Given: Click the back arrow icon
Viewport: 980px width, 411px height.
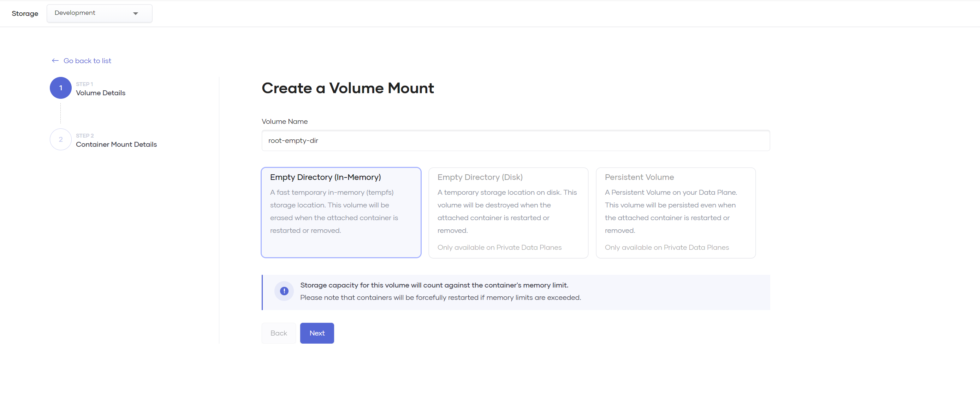Looking at the screenshot, I should click(x=55, y=61).
